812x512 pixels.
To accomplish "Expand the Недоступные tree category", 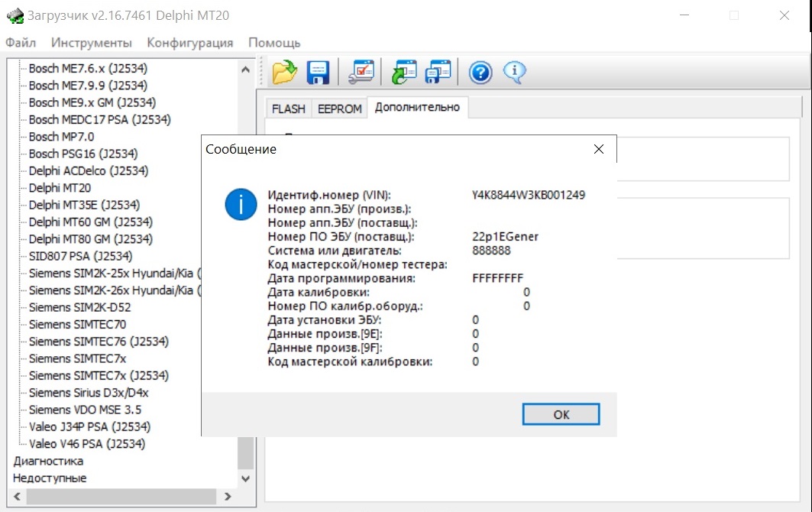I will click(x=50, y=478).
